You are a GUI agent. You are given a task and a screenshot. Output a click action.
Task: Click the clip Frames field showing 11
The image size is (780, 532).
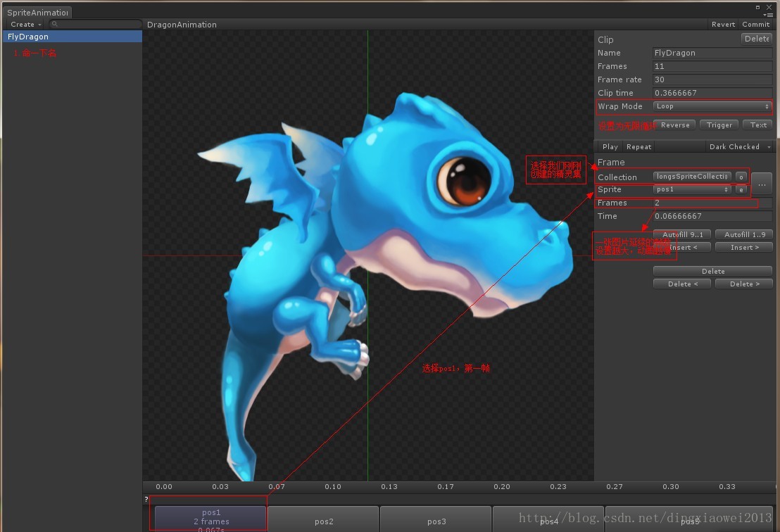pos(712,66)
